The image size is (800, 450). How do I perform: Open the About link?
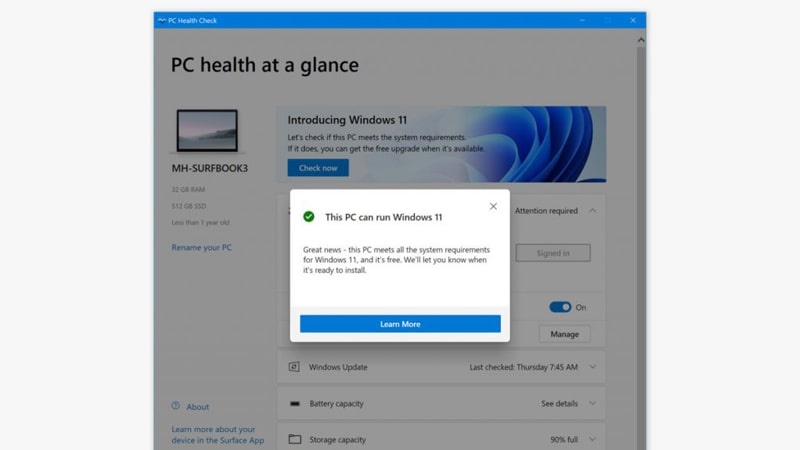point(197,407)
